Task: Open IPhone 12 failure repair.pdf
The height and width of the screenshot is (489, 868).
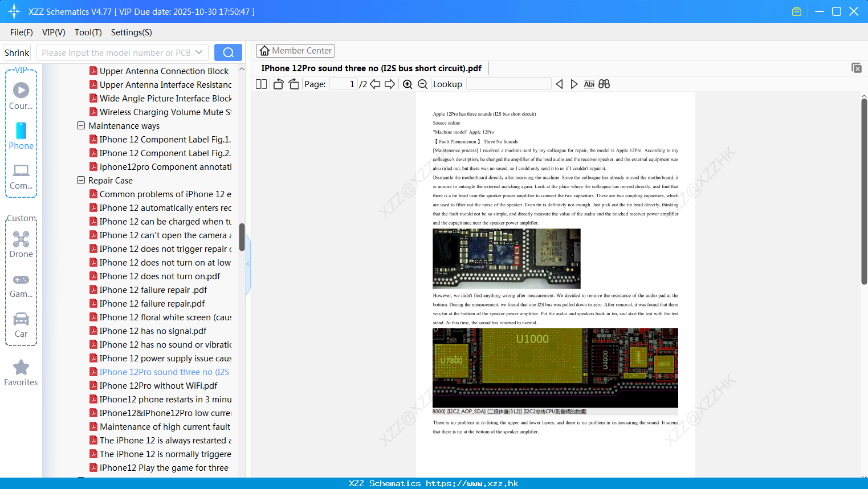Action: (x=148, y=303)
